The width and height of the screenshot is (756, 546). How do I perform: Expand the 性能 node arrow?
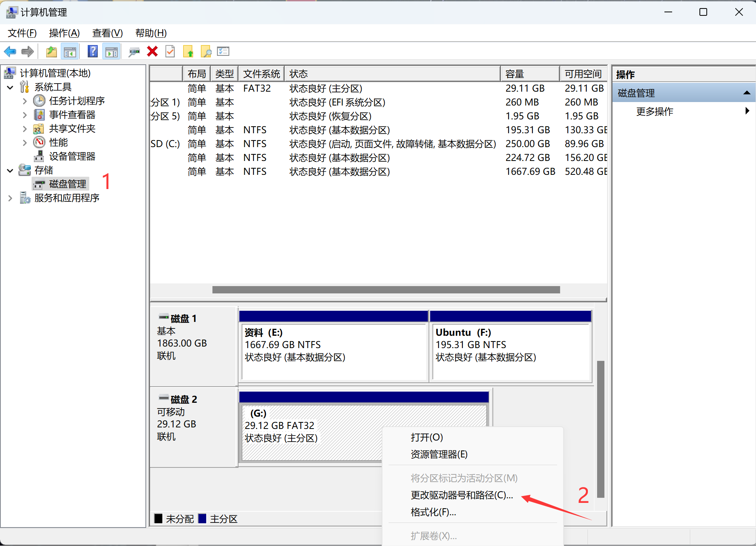coord(25,142)
